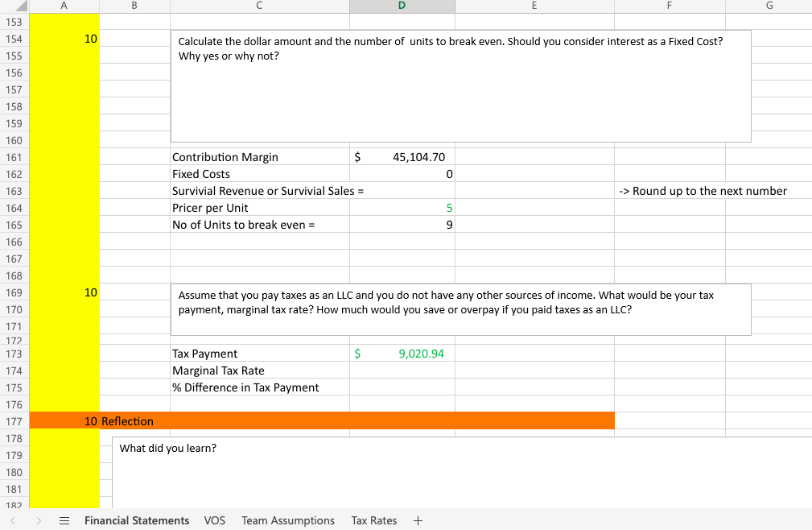
Task: Open the all-sheets hamburger menu
Action: point(64,520)
